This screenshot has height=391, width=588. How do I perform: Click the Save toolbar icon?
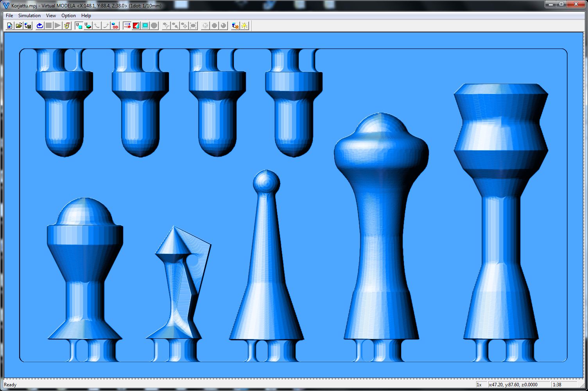pos(28,26)
